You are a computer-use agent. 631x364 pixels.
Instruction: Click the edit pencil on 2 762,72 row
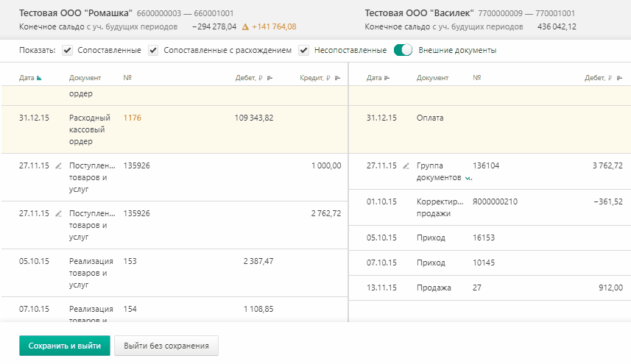[59, 214]
